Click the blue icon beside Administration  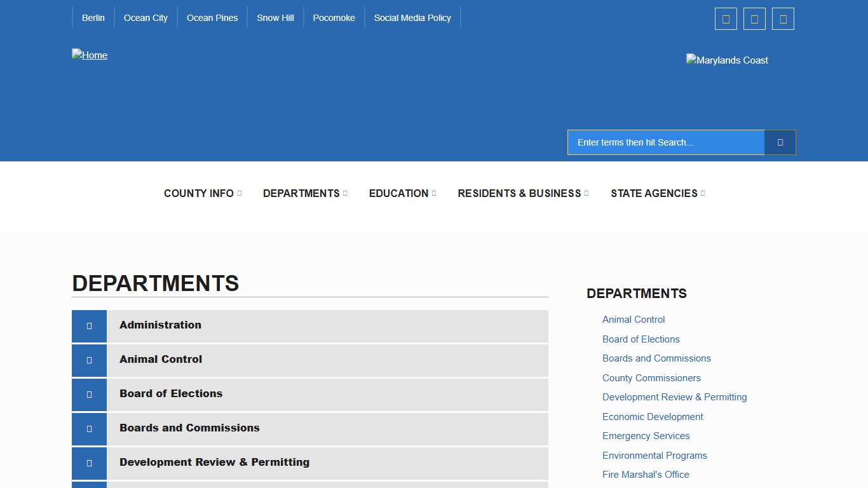pos(89,326)
